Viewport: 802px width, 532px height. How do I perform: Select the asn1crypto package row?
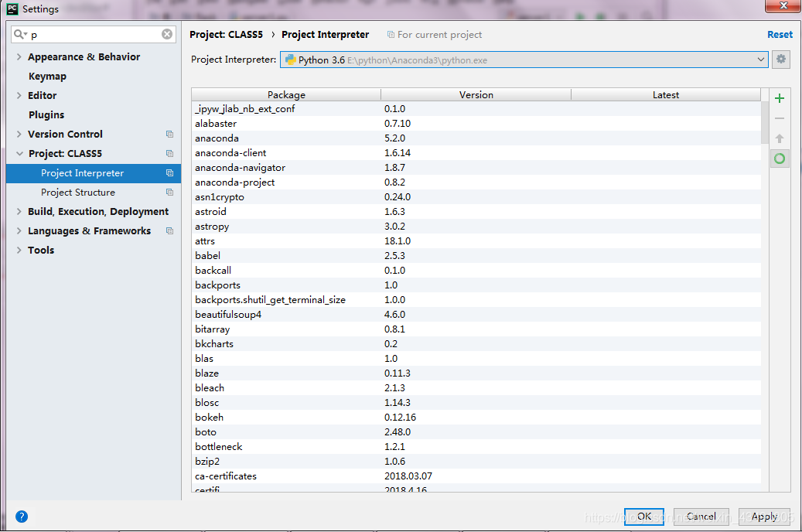coord(476,197)
